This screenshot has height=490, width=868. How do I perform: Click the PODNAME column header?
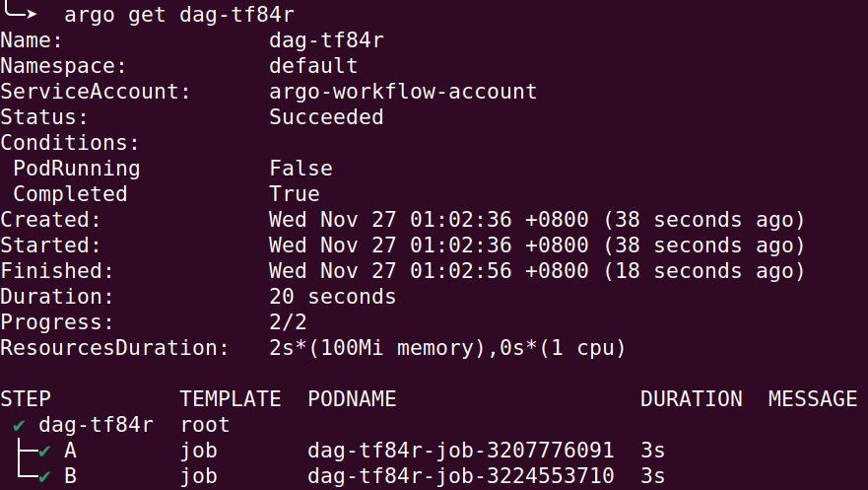(x=352, y=399)
